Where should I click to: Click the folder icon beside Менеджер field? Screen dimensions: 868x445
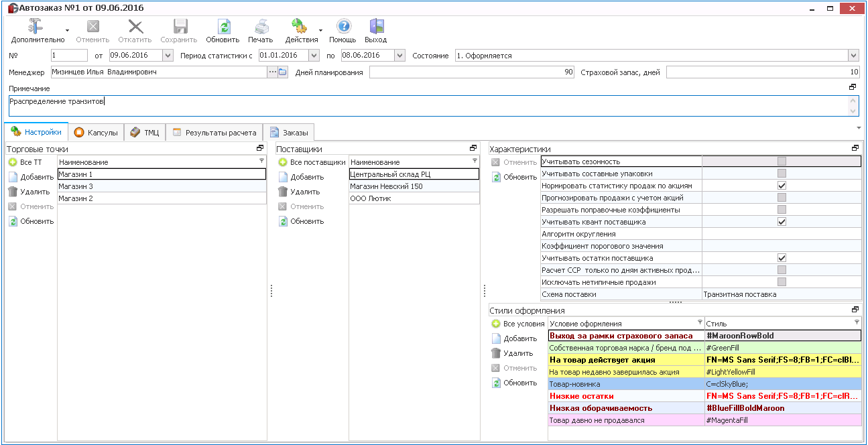pos(282,72)
